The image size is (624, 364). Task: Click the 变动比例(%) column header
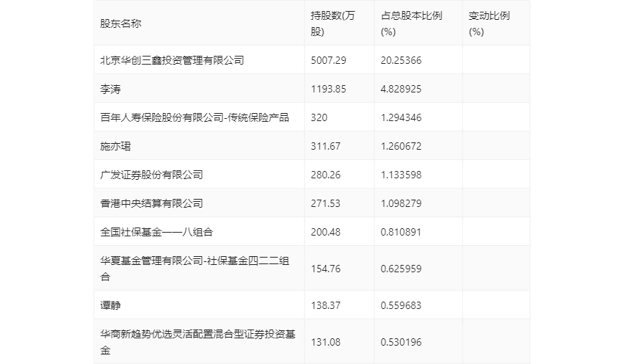[x=489, y=23]
